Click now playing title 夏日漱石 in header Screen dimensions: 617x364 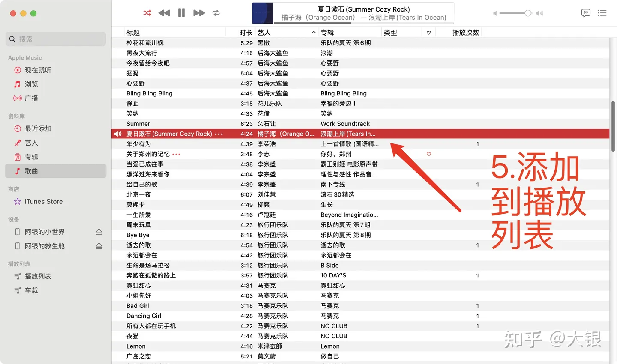364,9
